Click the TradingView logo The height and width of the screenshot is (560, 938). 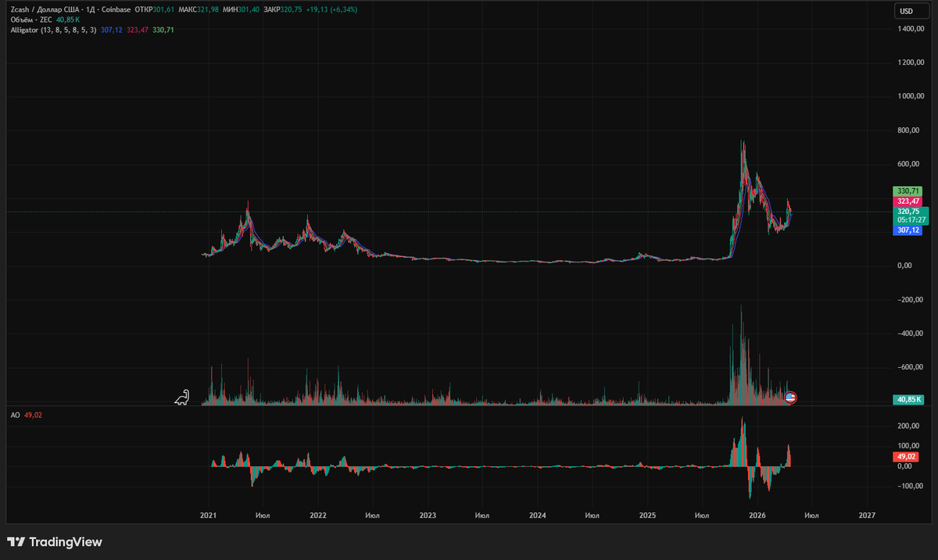pyautogui.click(x=54, y=542)
